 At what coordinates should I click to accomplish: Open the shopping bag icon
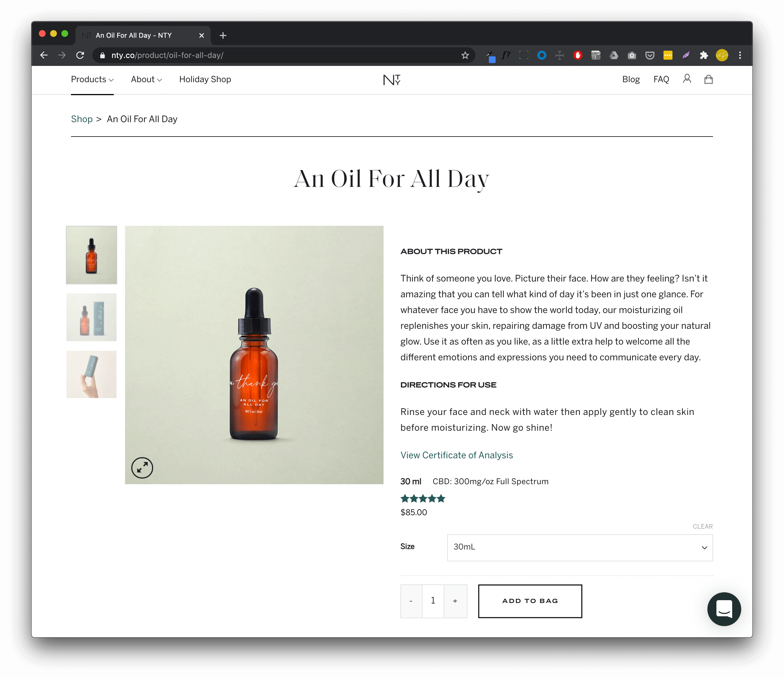708,79
